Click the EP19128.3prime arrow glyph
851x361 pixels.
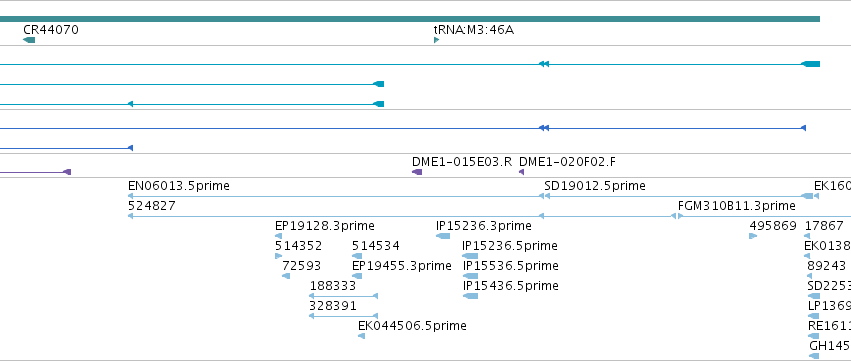278,236
